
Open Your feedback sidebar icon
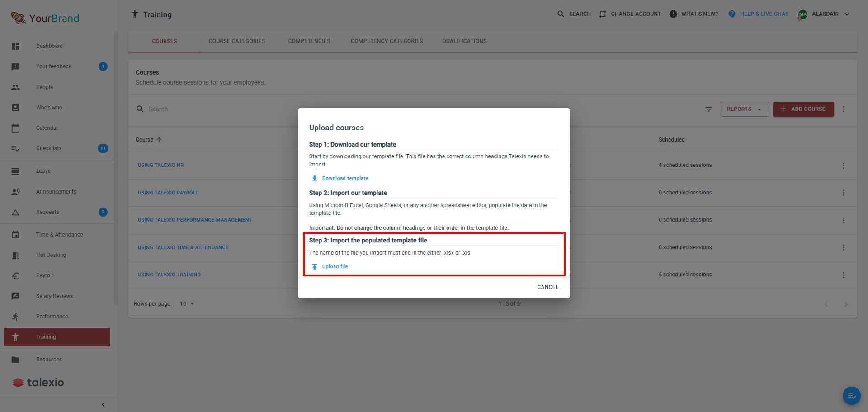tap(15, 66)
